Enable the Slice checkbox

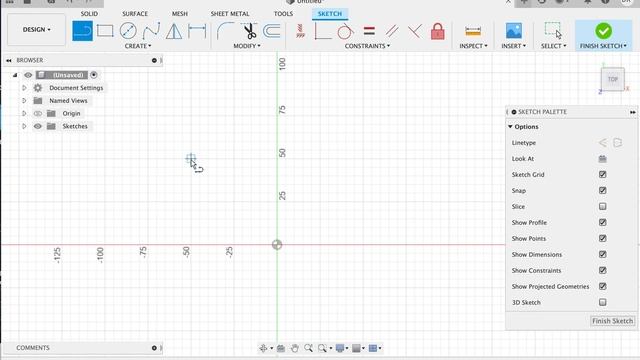pyautogui.click(x=602, y=207)
